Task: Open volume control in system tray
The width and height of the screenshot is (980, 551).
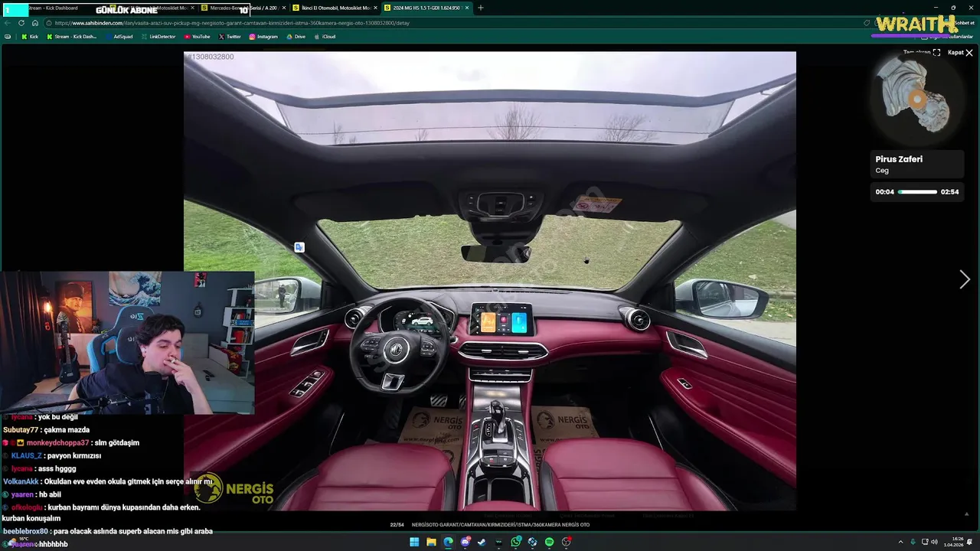Action: point(934,542)
